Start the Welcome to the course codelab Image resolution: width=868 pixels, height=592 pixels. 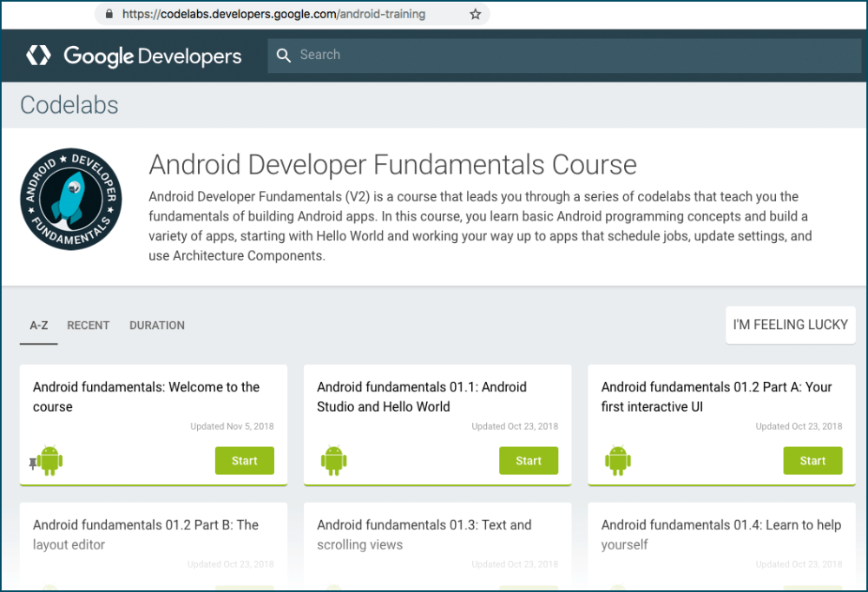pos(244,460)
